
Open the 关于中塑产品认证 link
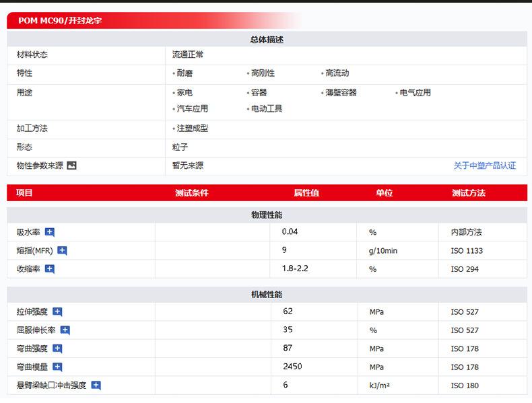(x=484, y=166)
